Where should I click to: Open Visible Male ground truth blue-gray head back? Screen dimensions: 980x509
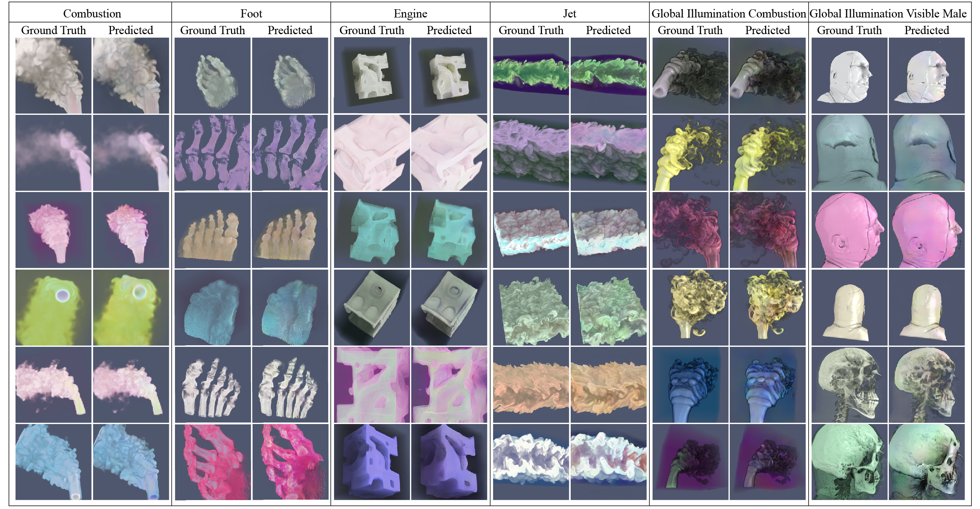pos(849,152)
